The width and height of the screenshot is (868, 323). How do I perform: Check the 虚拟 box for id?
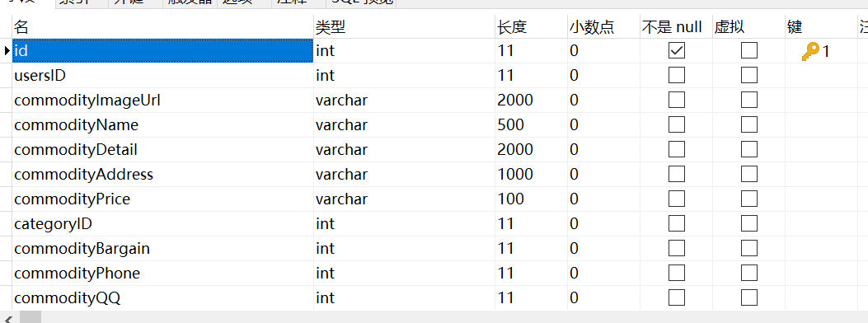point(749,50)
